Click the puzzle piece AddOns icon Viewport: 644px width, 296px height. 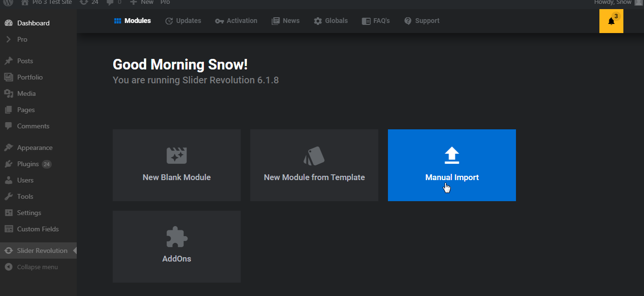tap(176, 237)
